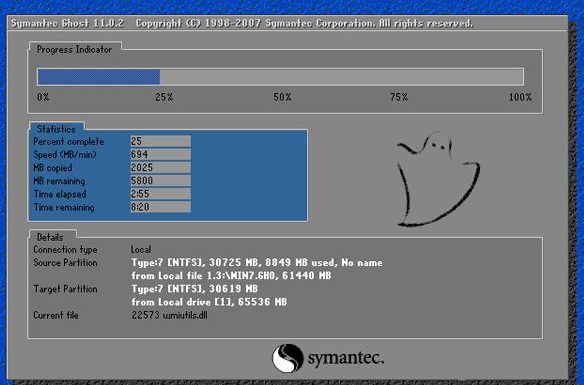Click the Connection type label

click(65, 249)
